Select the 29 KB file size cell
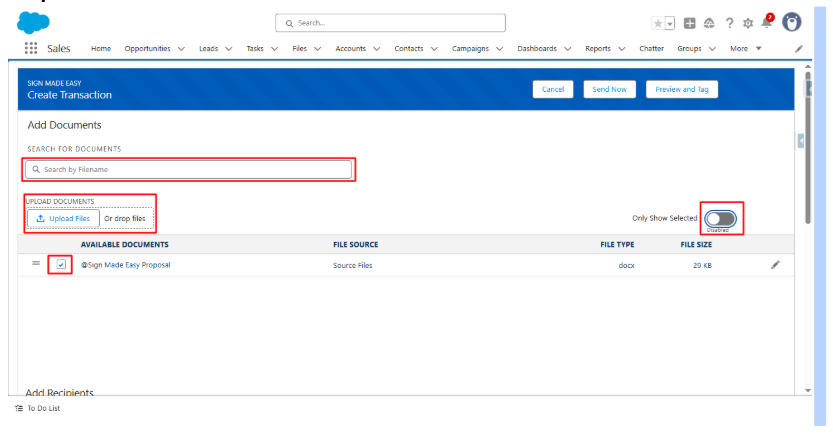This screenshot has height=439, width=833. point(702,265)
